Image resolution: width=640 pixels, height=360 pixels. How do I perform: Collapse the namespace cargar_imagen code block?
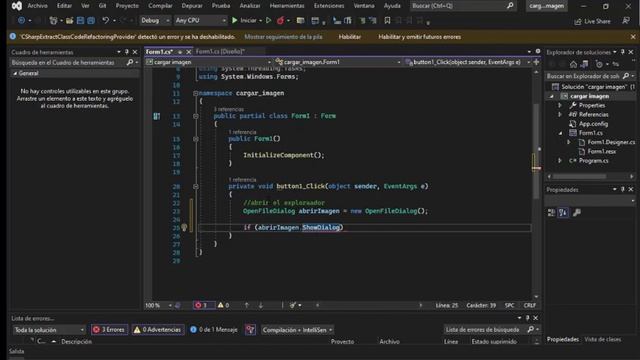pyautogui.click(x=196, y=93)
